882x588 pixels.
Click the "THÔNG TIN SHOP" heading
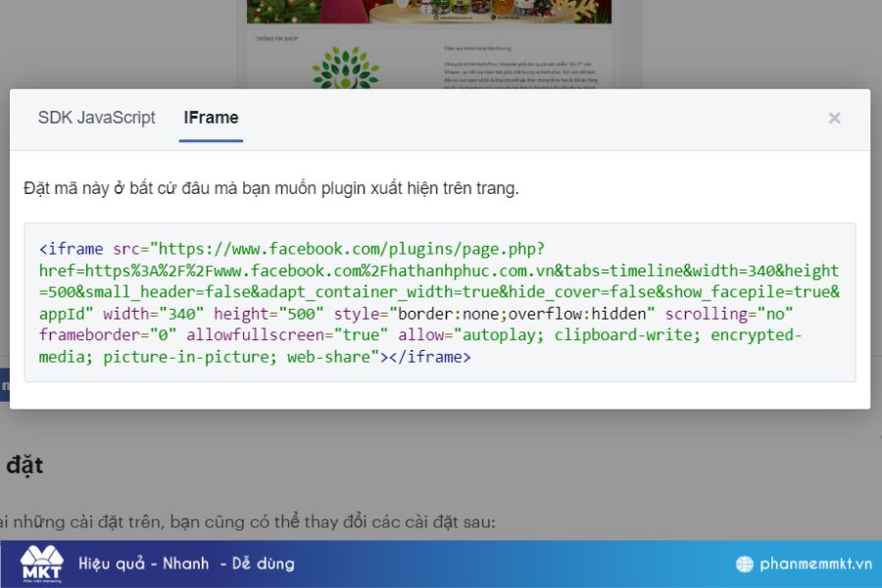click(x=276, y=38)
